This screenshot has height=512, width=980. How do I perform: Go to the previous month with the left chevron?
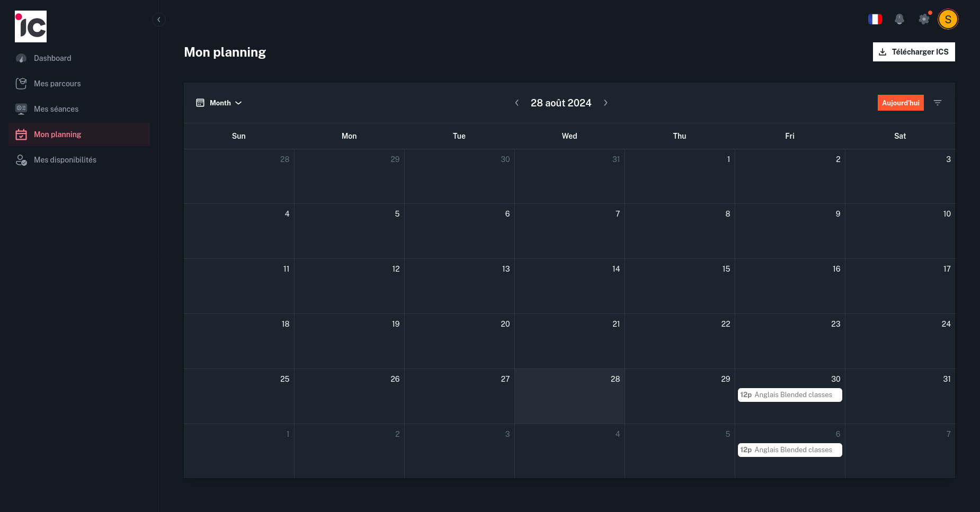[x=517, y=103]
